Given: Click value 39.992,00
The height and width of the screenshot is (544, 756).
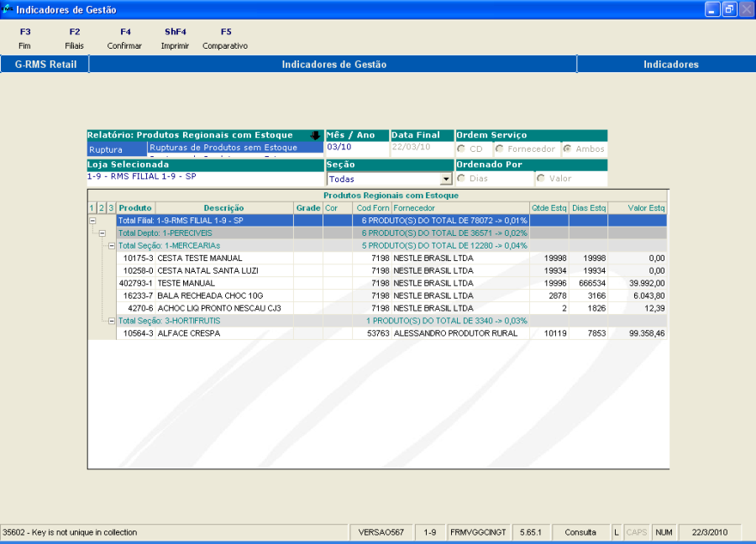Looking at the screenshot, I should point(647,283).
